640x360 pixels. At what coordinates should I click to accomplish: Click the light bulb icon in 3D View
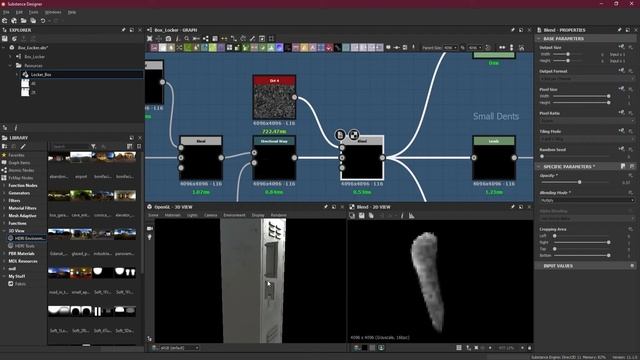(150, 237)
